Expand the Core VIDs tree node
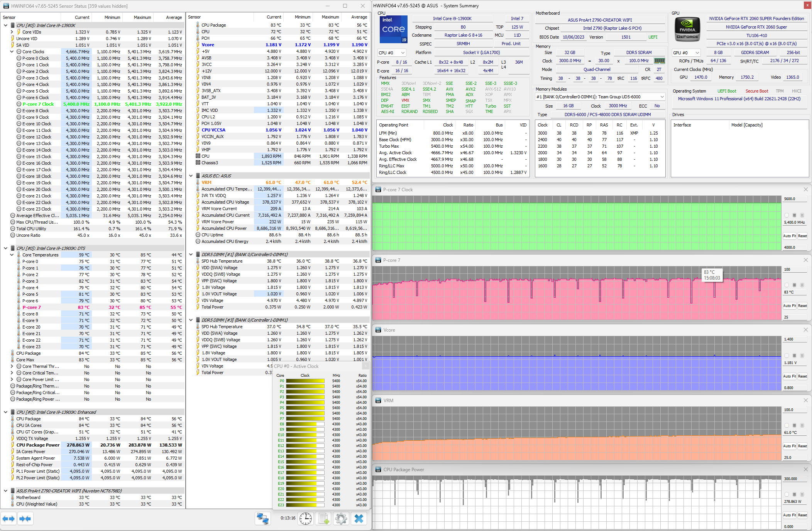Screen dimensions: 812x531 [x=12, y=32]
